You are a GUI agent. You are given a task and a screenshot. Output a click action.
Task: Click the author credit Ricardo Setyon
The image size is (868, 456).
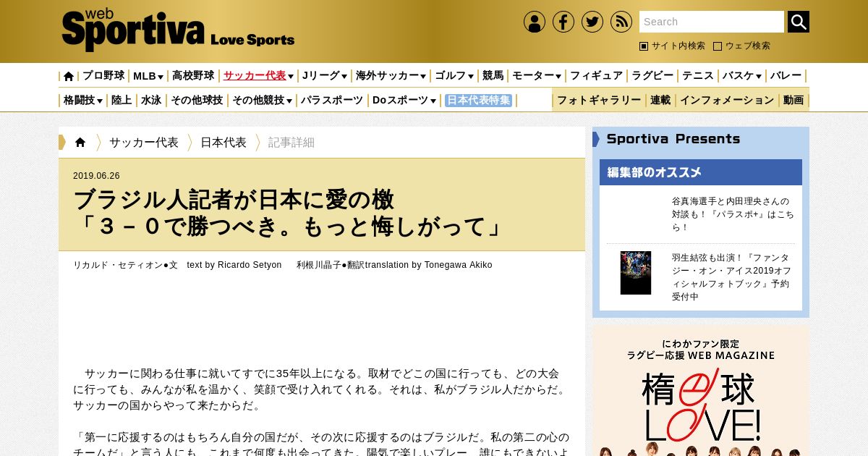coord(177,265)
